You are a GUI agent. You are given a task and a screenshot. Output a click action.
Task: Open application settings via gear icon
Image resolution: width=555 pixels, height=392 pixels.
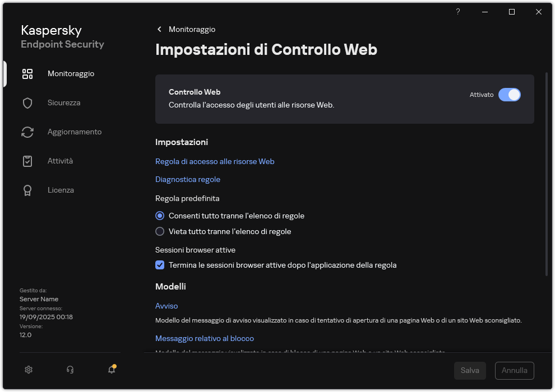click(x=28, y=370)
